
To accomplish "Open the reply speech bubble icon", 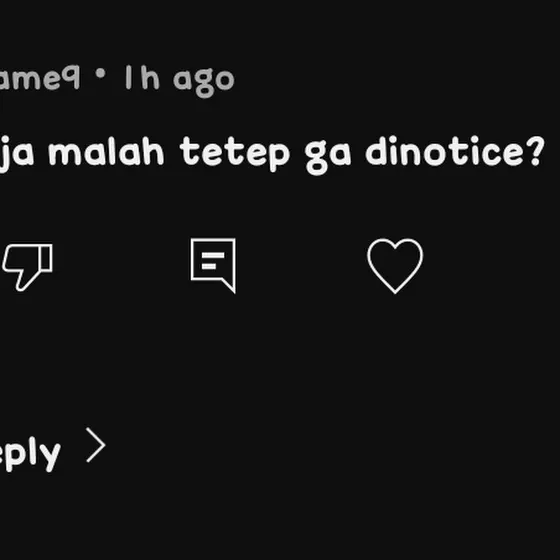I will (x=213, y=265).
